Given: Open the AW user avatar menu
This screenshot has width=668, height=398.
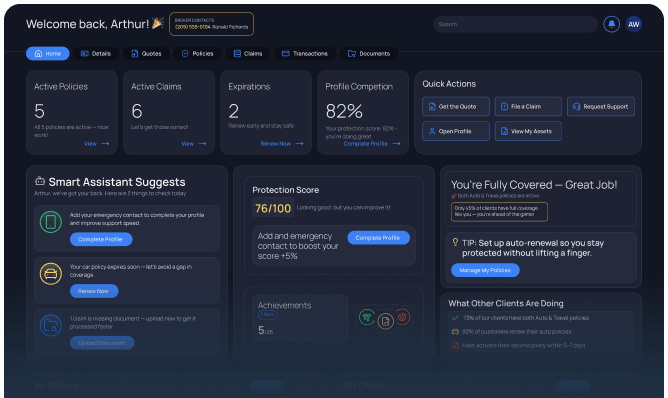Looking at the screenshot, I should [x=633, y=24].
